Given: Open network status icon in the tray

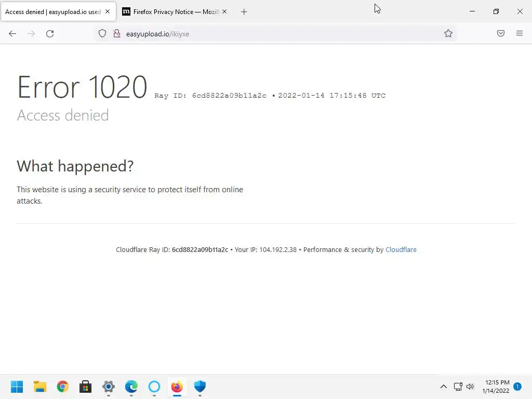Looking at the screenshot, I should 458,387.
